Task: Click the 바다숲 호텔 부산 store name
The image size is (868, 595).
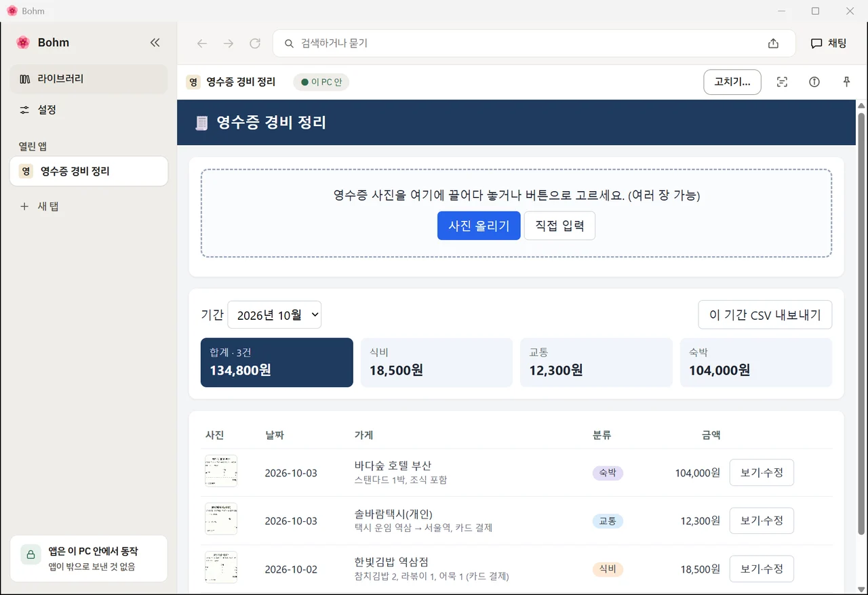Action: point(393,466)
